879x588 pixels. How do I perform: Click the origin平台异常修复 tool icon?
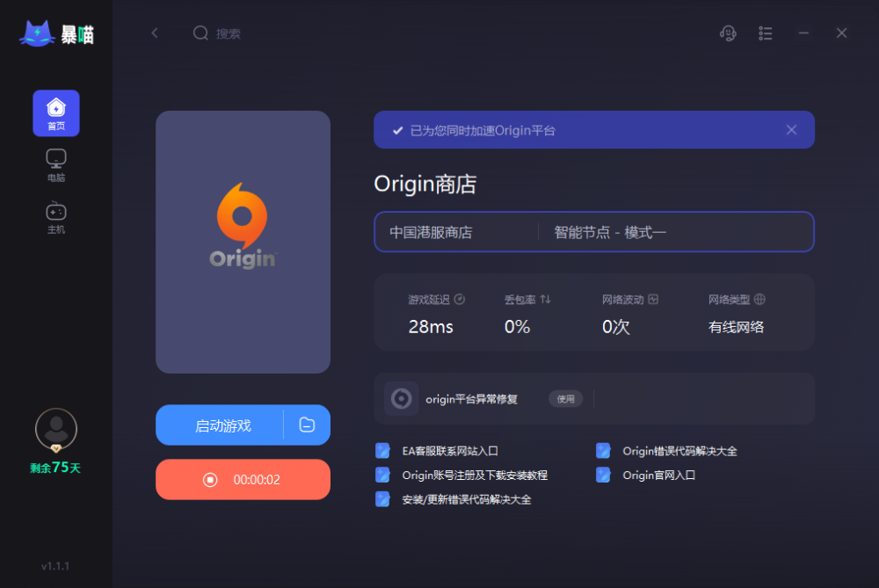tap(402, 398)
